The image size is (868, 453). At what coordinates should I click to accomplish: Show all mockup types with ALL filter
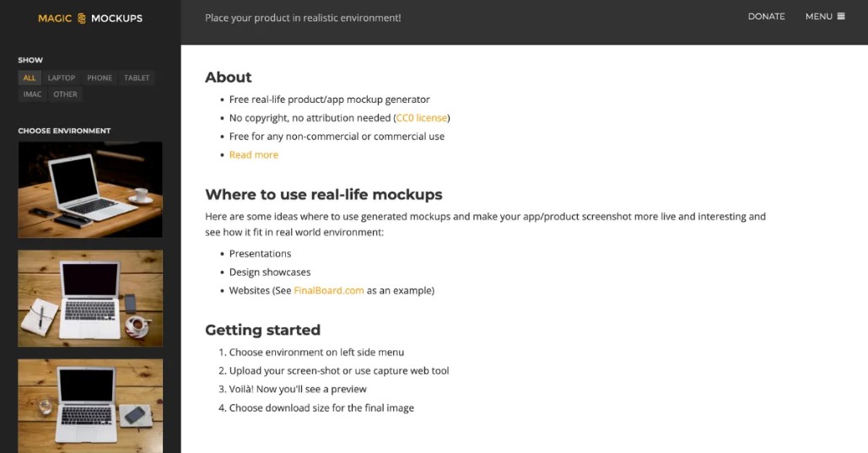30,78
